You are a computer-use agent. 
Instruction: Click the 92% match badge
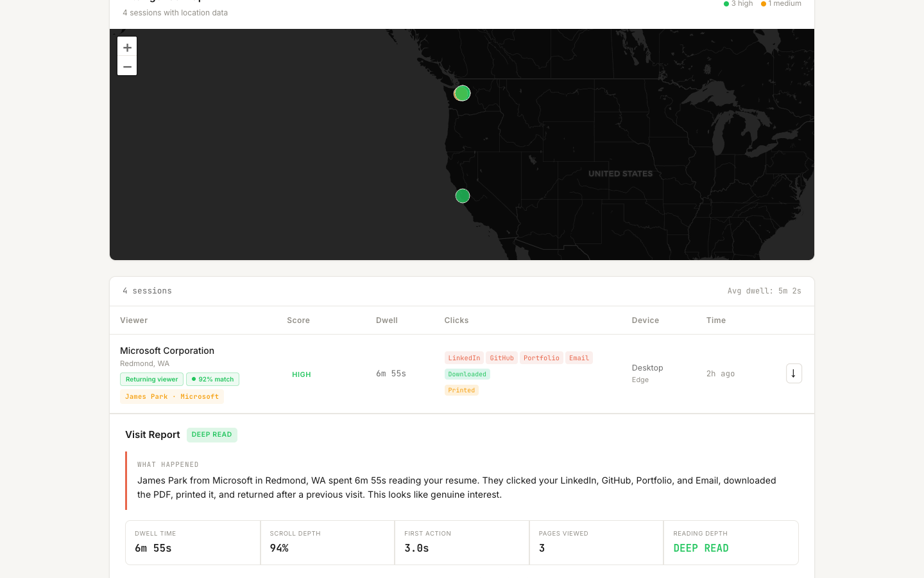212,380
